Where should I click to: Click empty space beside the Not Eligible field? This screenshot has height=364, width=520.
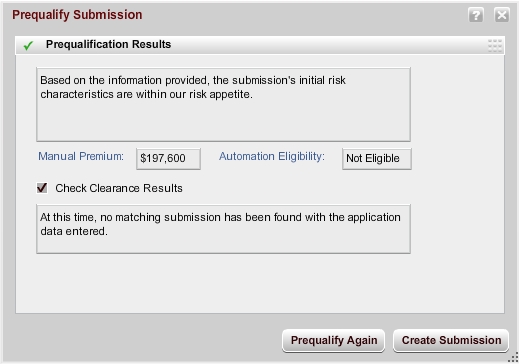click(x=457, y=159)
